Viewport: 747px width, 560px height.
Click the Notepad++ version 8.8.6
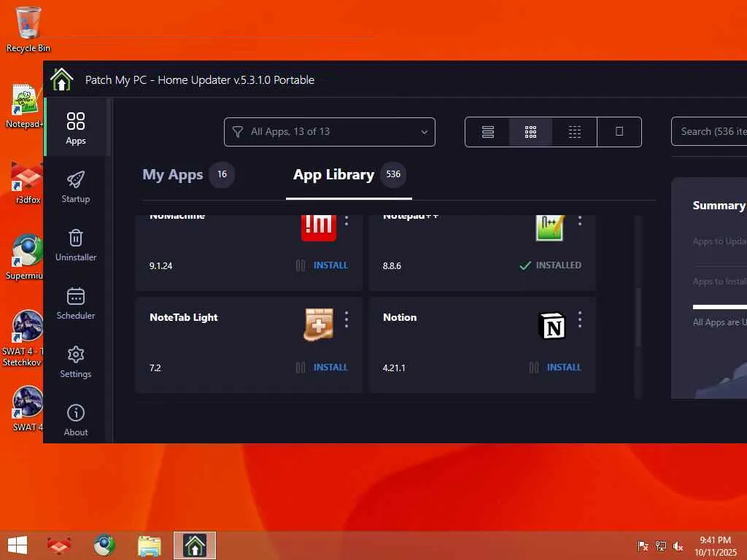click(x=392, y=265)
